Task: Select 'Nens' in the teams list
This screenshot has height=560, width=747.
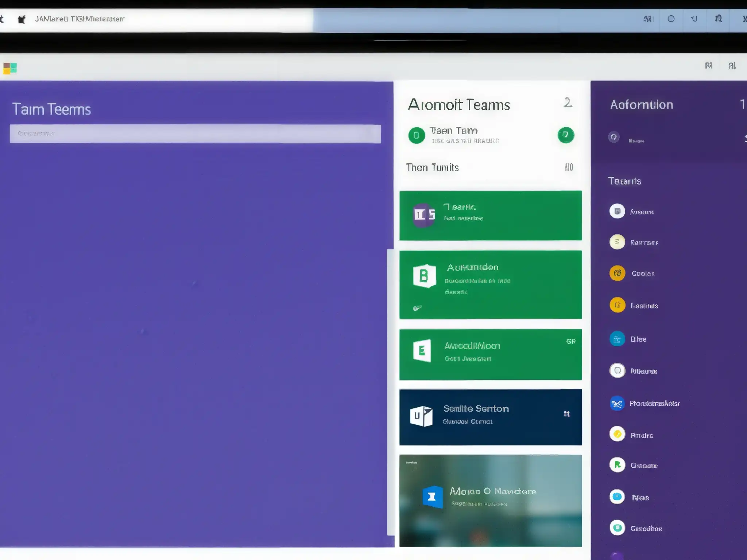Action: pyautogui.click(x=640, y=498)
